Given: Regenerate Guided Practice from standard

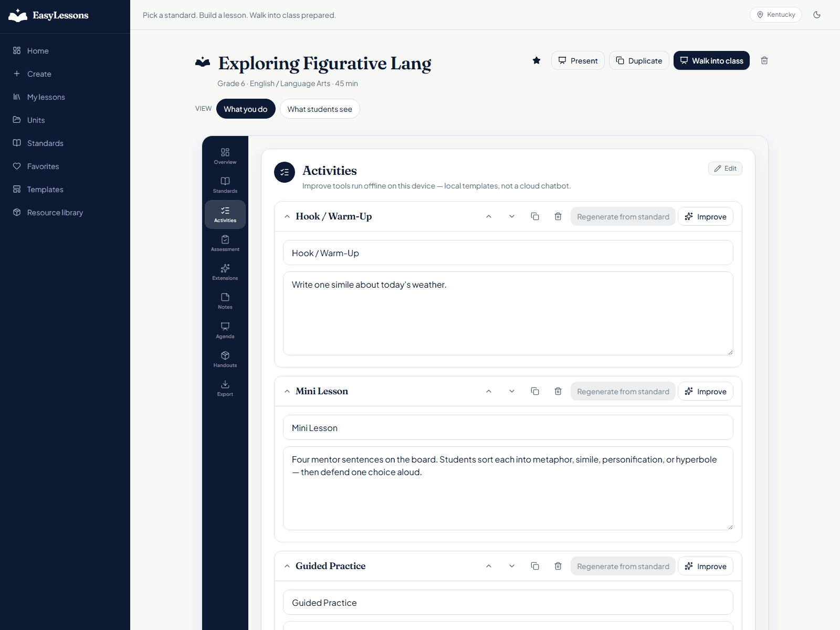Looking at the screenshot, I should click(623, 566).
